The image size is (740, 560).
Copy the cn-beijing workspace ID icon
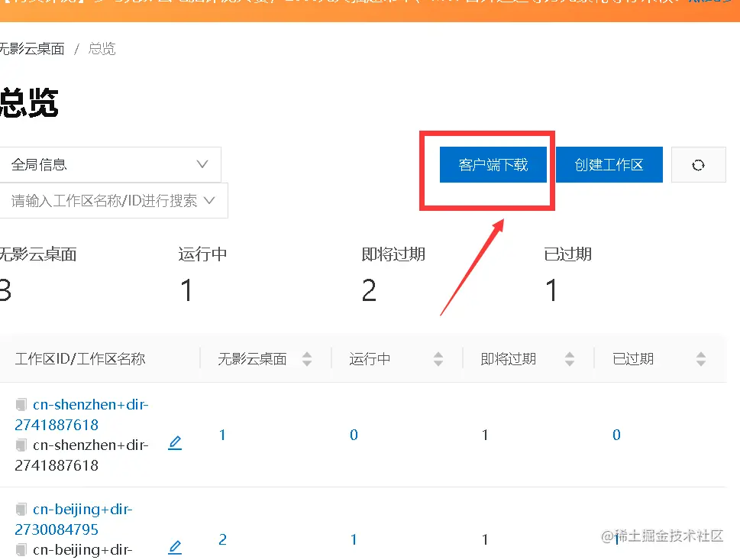click(21, 510)
